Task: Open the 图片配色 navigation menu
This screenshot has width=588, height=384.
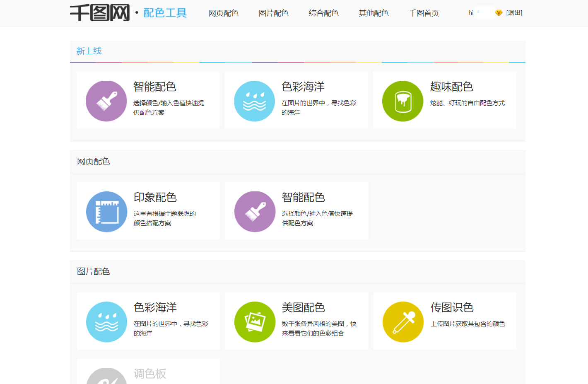Action: [274, 13]
